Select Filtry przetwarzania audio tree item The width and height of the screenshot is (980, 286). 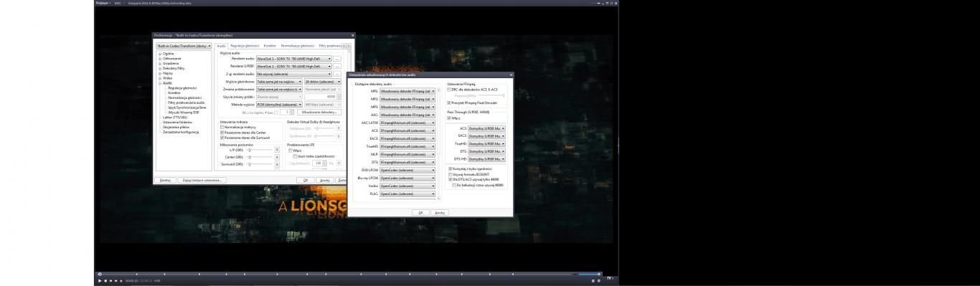tap(187, 103)
